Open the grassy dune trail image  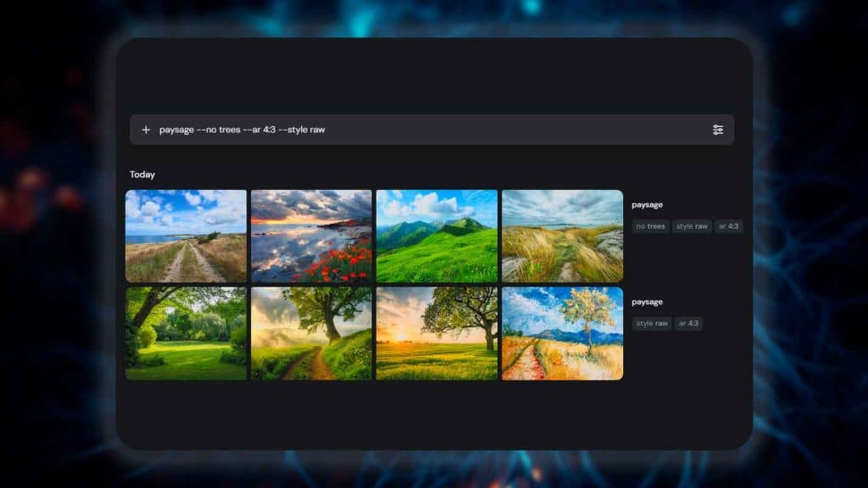click(562, 236)
